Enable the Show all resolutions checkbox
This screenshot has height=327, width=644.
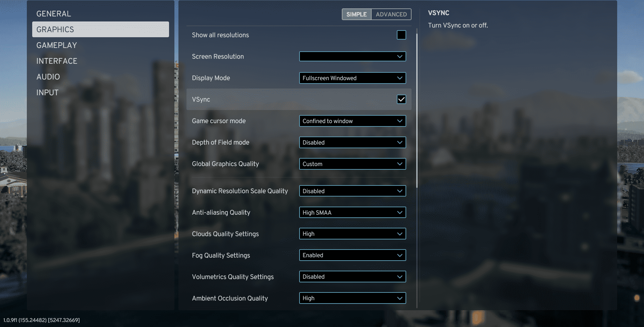(401, 35)
